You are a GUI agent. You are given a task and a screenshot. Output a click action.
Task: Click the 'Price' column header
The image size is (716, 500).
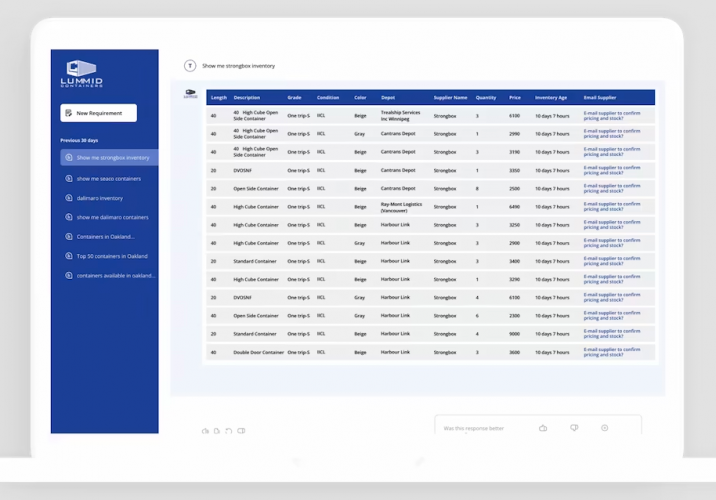pos(515,98)
